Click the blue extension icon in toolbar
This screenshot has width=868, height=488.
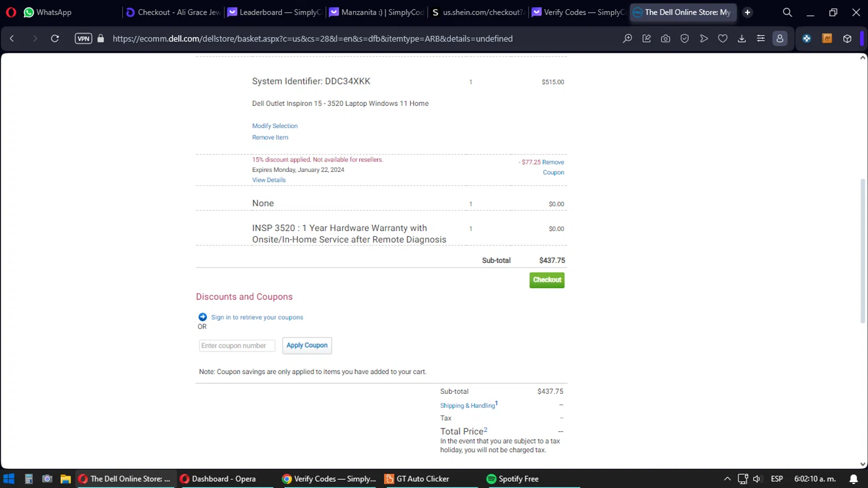click(807, 38)
